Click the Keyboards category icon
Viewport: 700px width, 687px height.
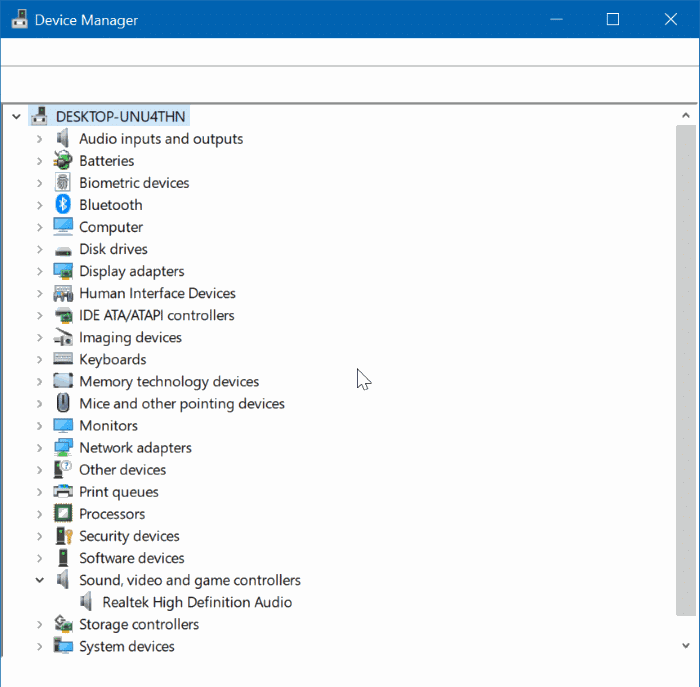(x=63, y=359)
